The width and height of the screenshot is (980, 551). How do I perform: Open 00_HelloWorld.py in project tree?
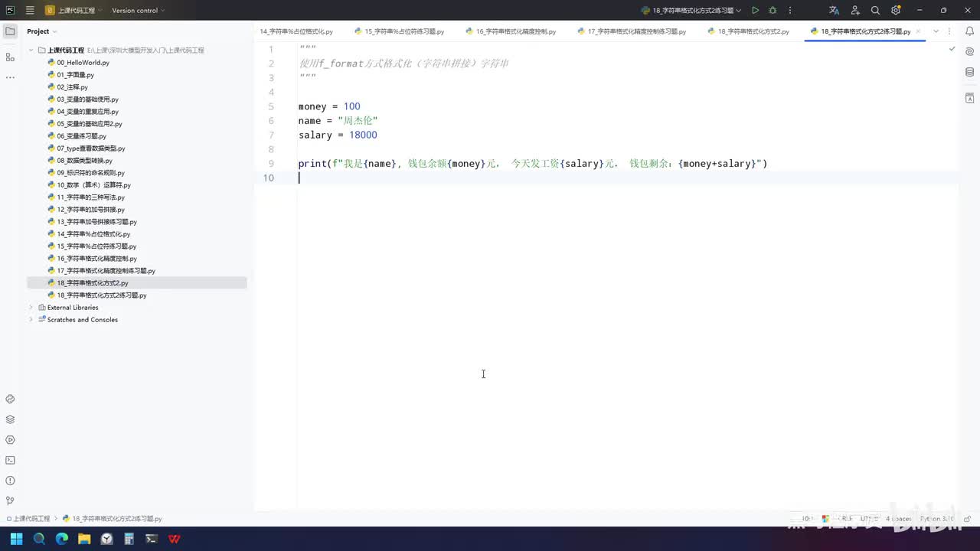[x=83, y=63]
